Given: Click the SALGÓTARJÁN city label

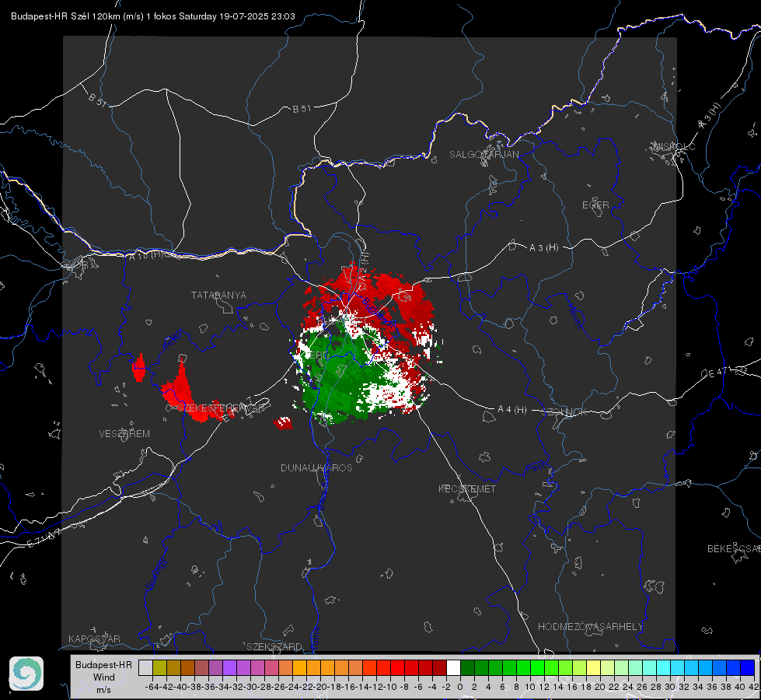Looking at the screenshot, I should click(483, 155).
